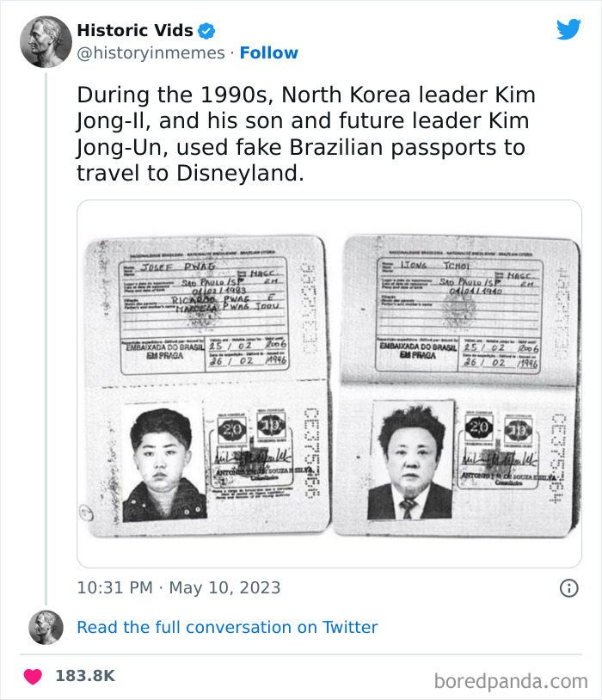Click the Historic Vids profile avatar

click(x=46, y=40)
